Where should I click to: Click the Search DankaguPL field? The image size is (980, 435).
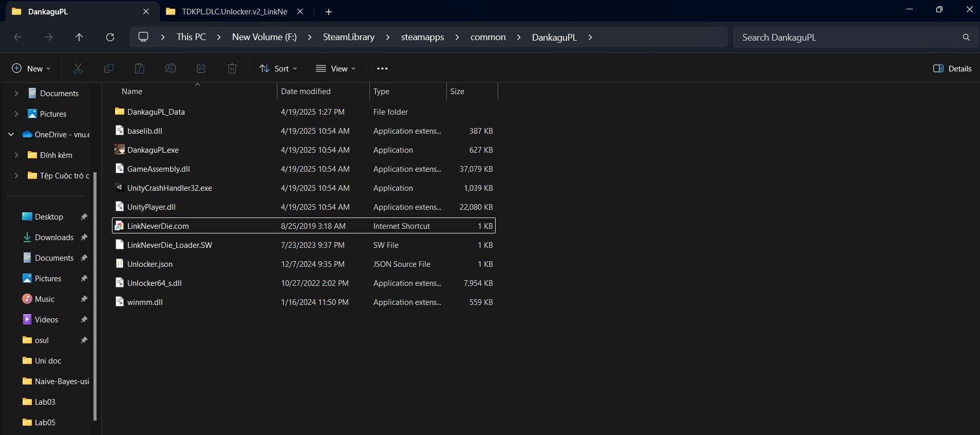(847, 37)
